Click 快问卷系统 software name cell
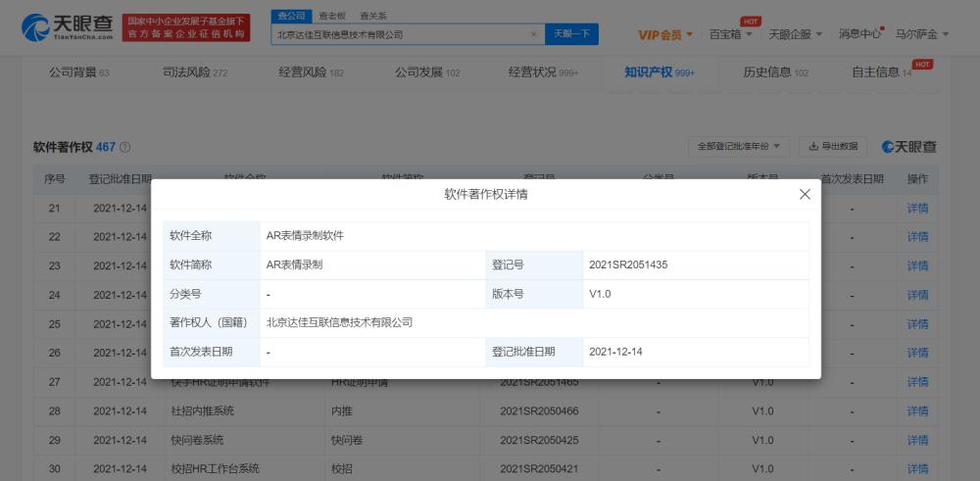Viewport: 980px width, 481px height. pyautogui.click(x=197, y=441)
